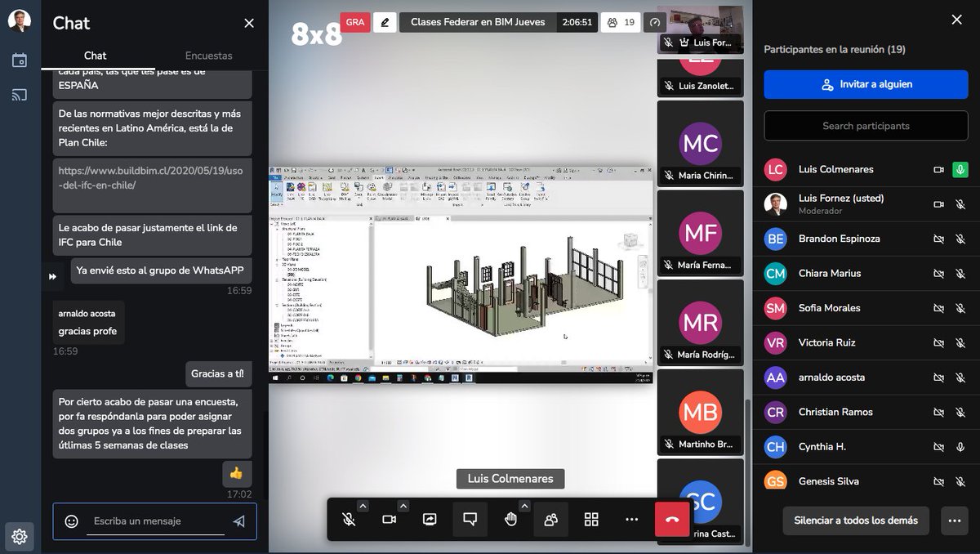Send the chat message with arrow icon
Image resolution: width=980 pixels, height=554 pixels.
click(x=238, y=520)
